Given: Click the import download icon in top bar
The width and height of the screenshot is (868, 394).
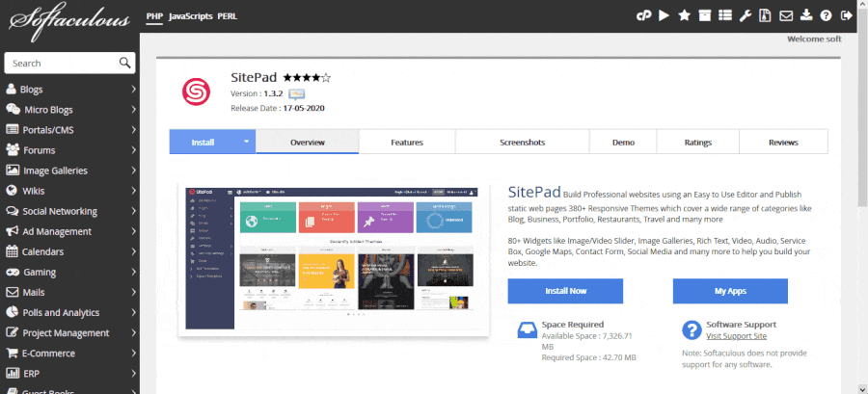Looking at the screenshot, I should [x=806, y=15].
